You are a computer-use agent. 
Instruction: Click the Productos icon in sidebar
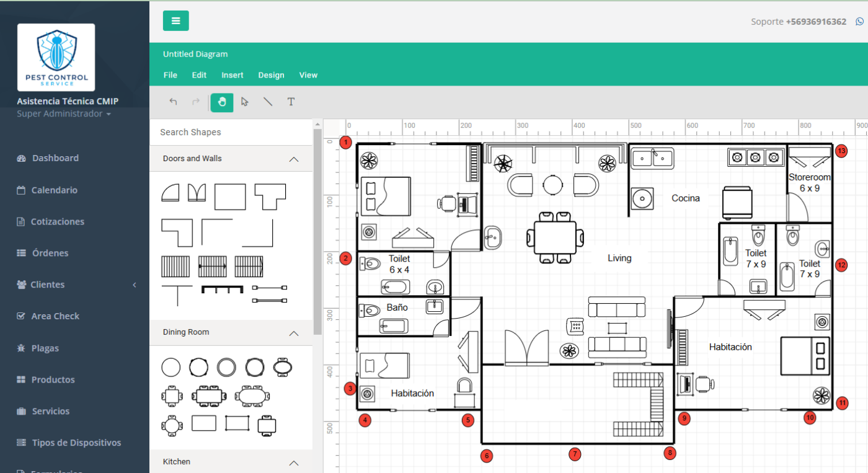pos(21,379)
